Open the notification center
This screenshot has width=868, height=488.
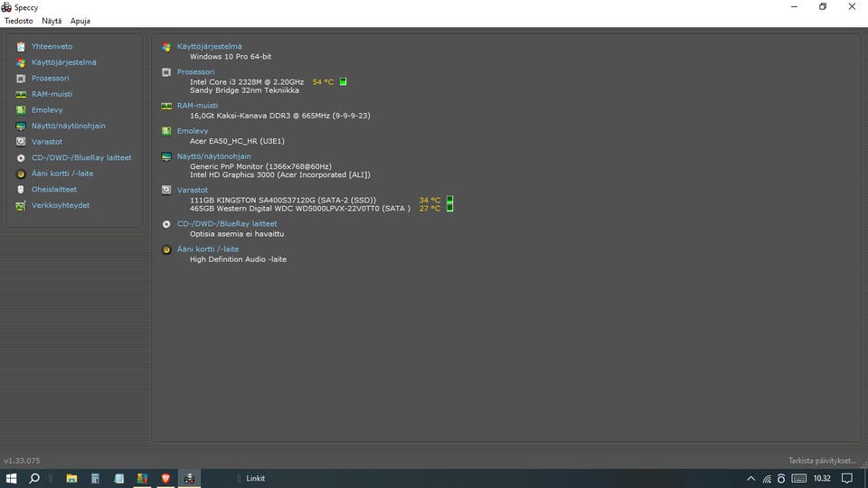(x=847, y=478)
